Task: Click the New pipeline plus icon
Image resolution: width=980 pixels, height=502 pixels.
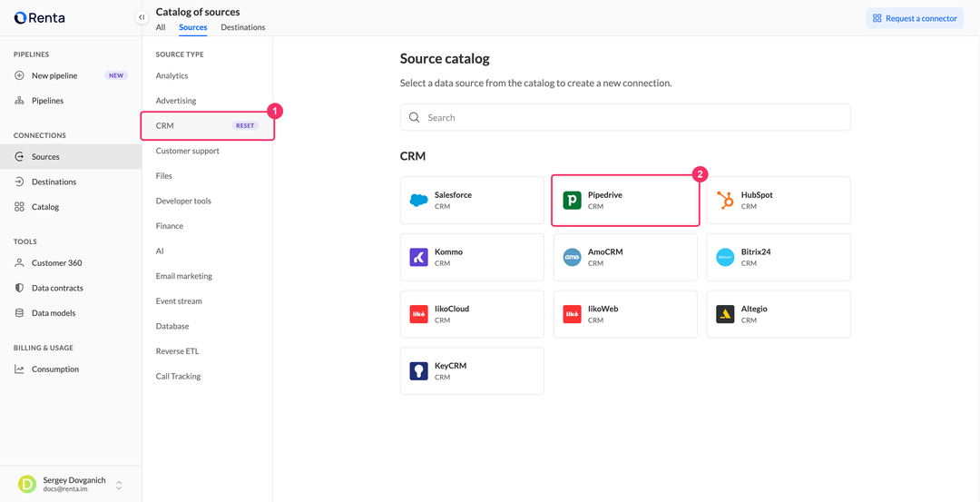Action: pos(19,75)
